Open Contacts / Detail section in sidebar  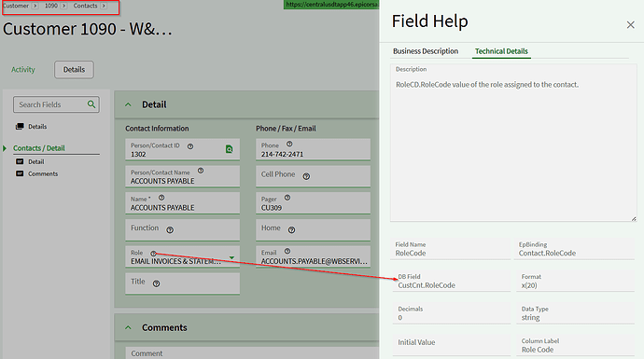(x=39, y=148)
